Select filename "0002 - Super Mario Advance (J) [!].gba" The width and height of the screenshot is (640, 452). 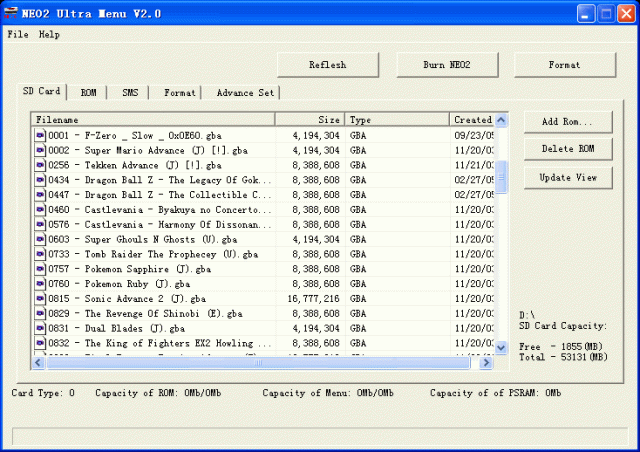(148, 150)
